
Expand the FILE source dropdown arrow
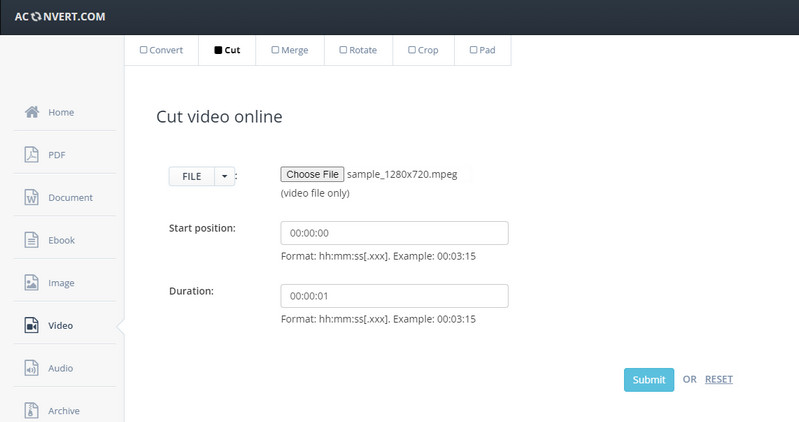[x=224, y=176]
